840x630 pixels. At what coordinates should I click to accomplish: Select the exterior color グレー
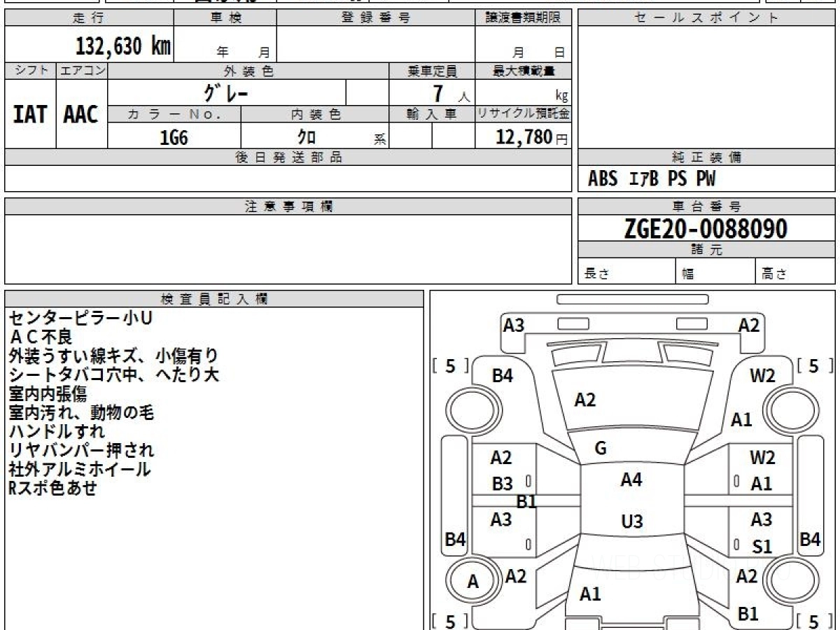click(x=226, y=92)
